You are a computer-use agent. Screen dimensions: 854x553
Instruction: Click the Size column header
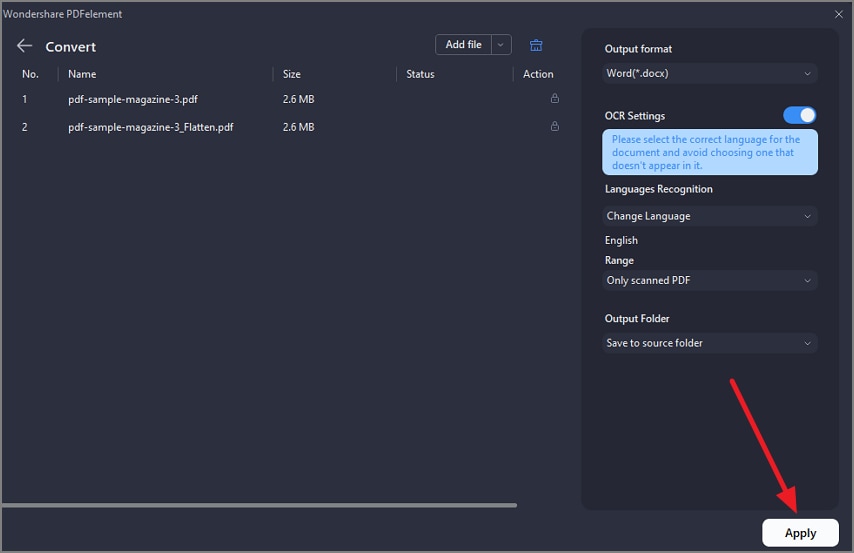pos(291,74)
